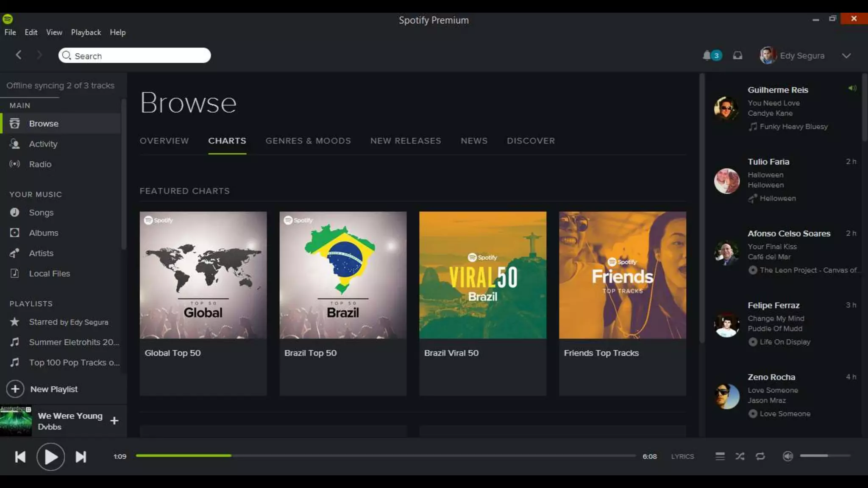
Task: Mute the volume speaker icon
Action: tap(787, 456)
